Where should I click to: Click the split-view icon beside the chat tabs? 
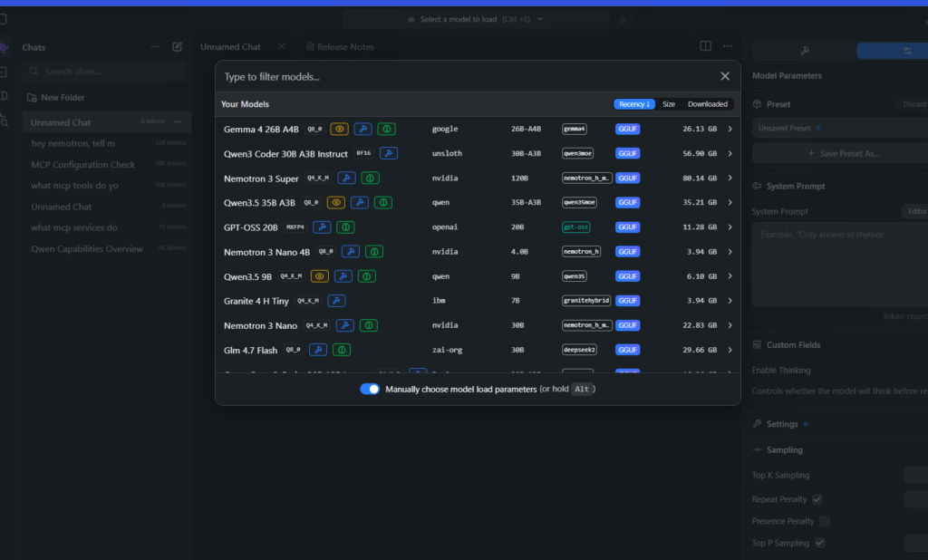tap(705, 45)
